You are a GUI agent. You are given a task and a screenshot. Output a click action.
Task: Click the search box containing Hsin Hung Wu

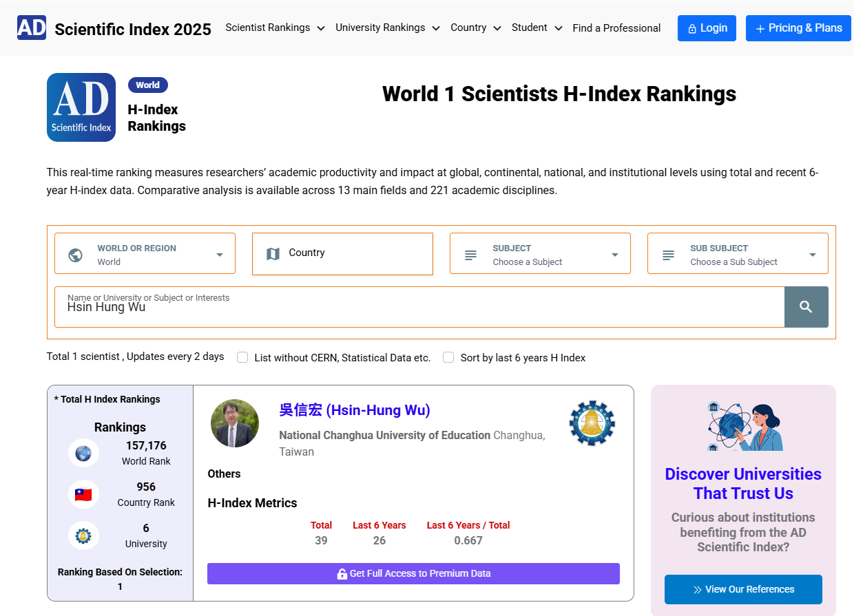(x=419, y=307)
